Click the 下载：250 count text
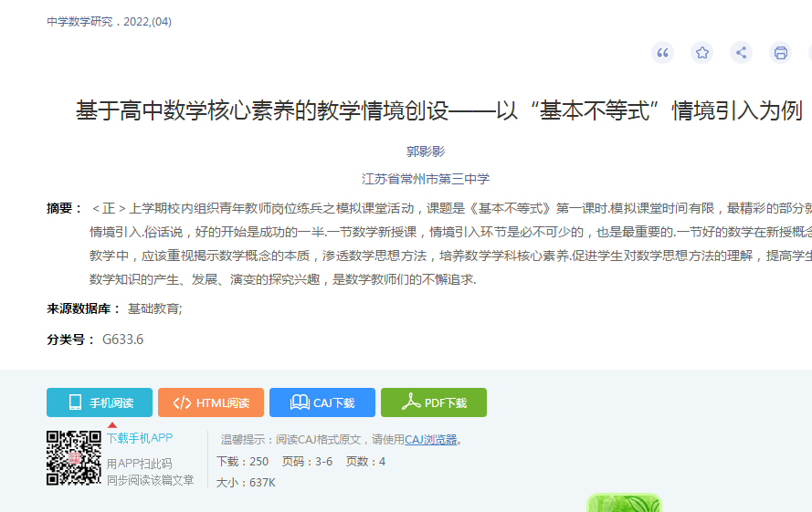 [x=242, y=461]
